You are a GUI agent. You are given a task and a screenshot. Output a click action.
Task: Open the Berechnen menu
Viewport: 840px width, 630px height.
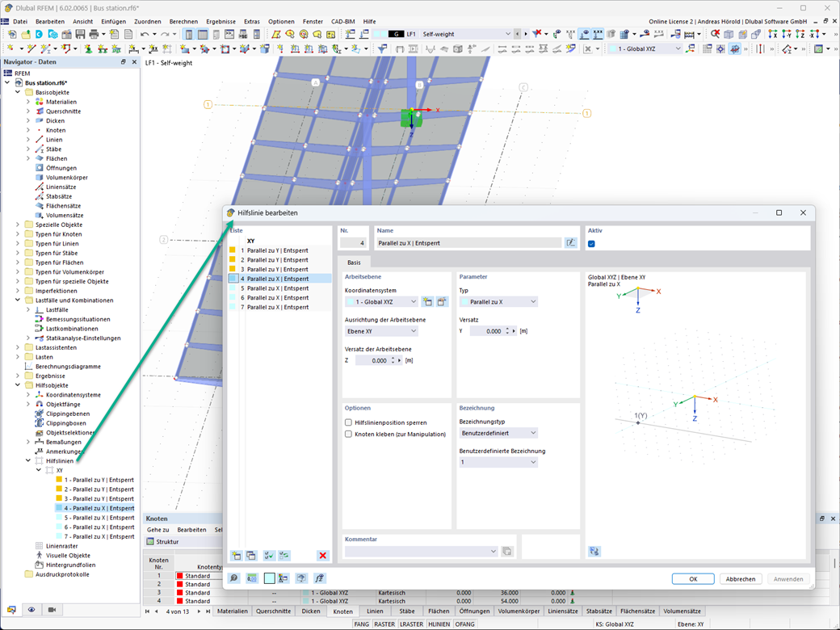point(183,22)
